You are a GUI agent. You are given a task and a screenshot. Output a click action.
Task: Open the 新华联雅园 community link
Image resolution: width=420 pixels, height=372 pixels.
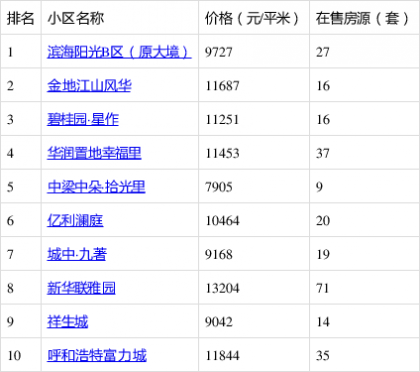[x=81, y=288]
